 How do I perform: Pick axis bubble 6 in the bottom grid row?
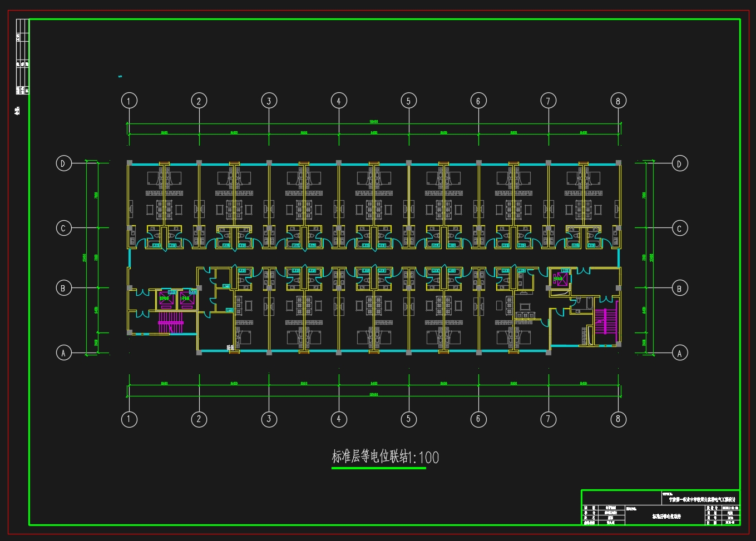tap(478, 419)
